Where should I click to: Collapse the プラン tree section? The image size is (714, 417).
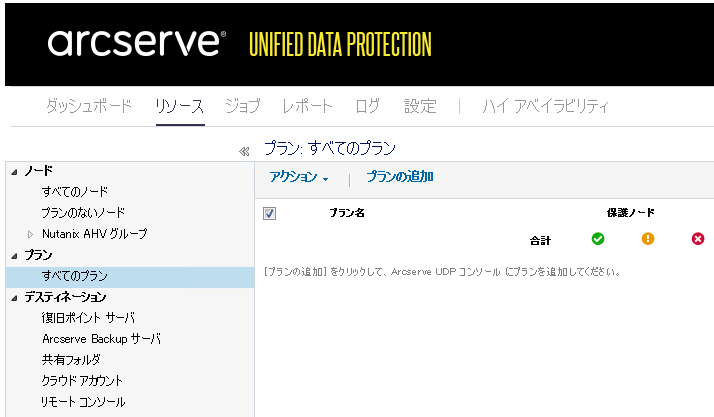point(14,256)
